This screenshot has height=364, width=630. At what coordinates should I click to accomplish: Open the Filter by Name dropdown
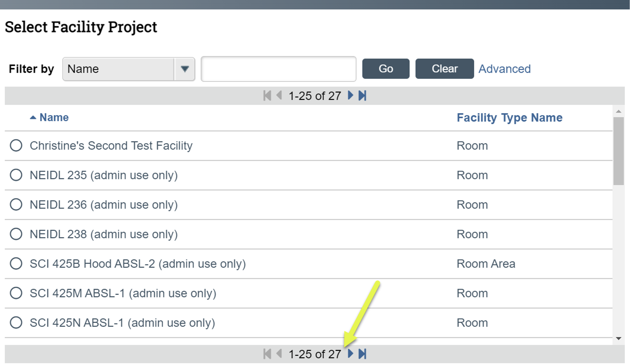118,69
